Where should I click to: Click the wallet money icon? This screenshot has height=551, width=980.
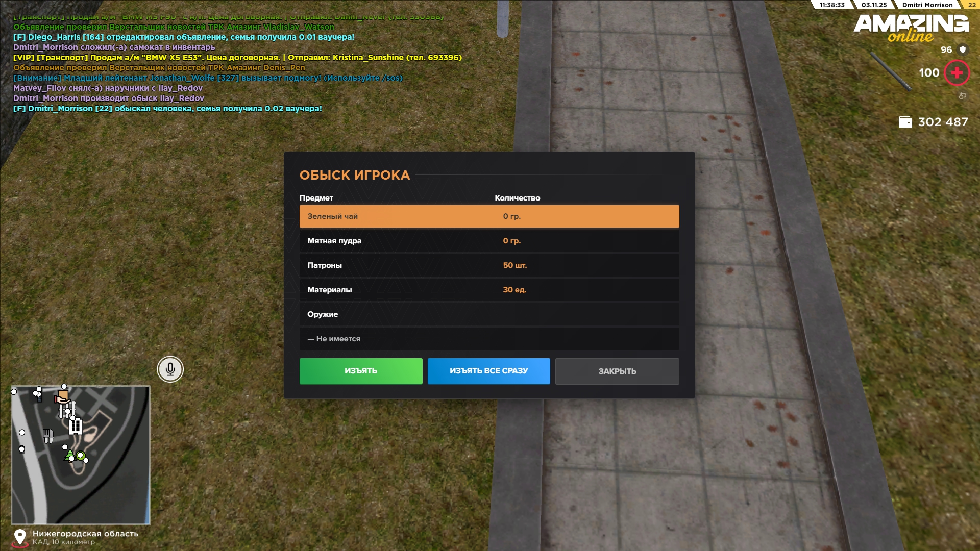(x=905, y=122)
